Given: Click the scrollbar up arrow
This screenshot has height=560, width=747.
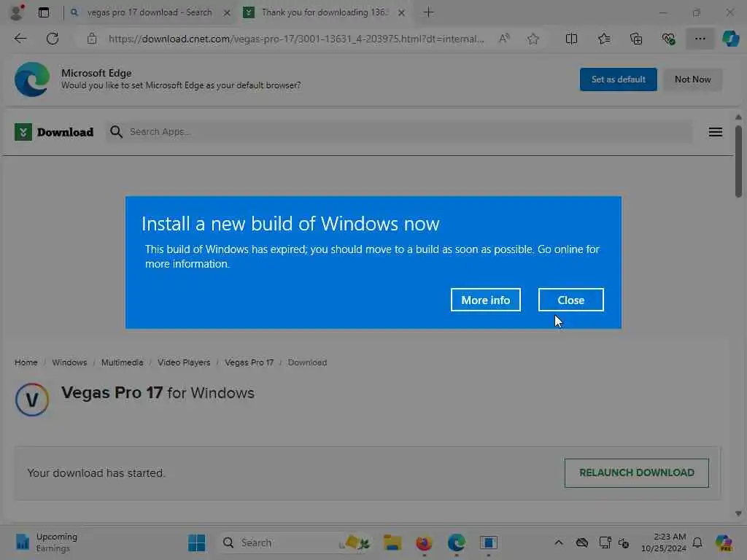Looking at the screenshot, I should [738, 117].
